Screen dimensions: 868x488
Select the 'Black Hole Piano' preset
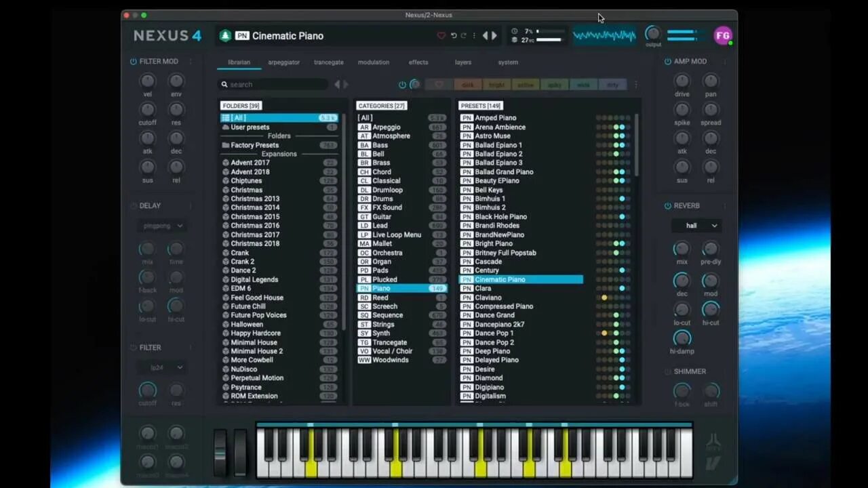coord(521,217)
